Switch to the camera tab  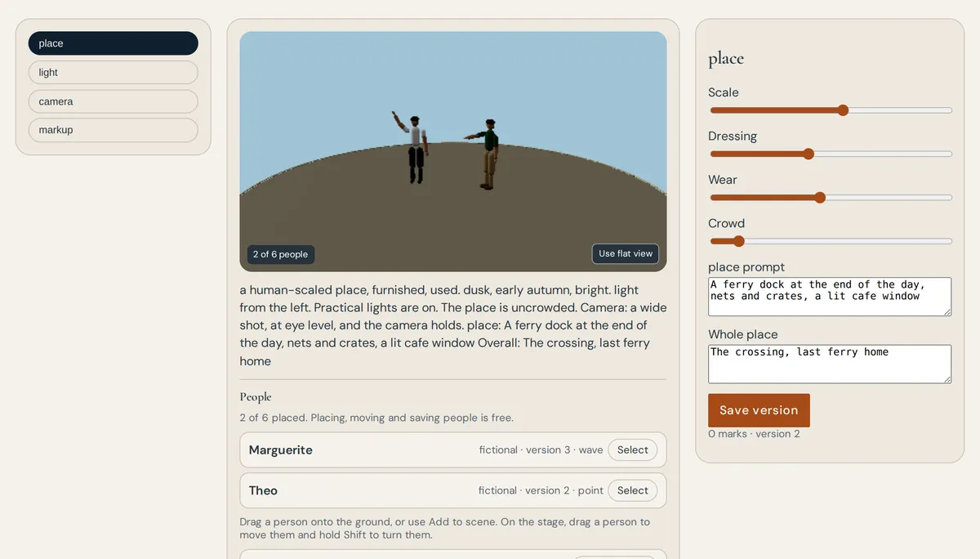click(x=113, y=101)
